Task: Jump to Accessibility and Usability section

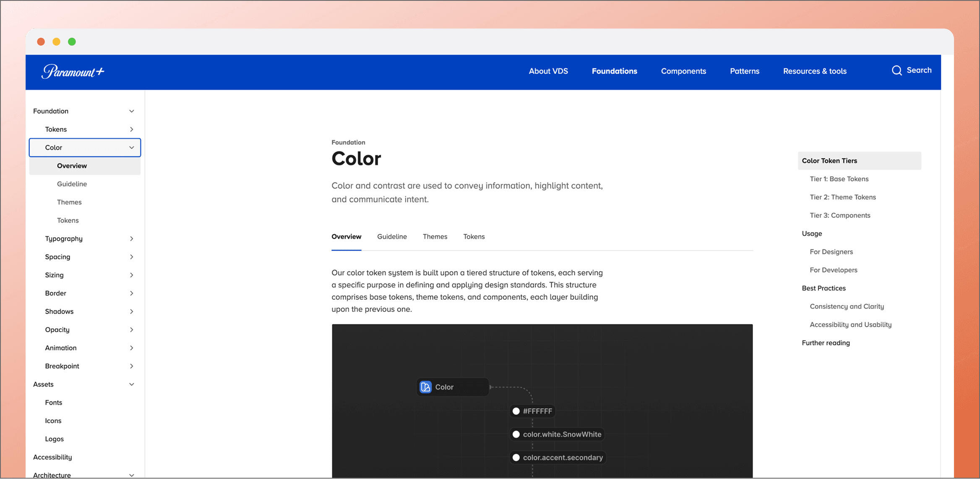Action: tap(850, 325)
